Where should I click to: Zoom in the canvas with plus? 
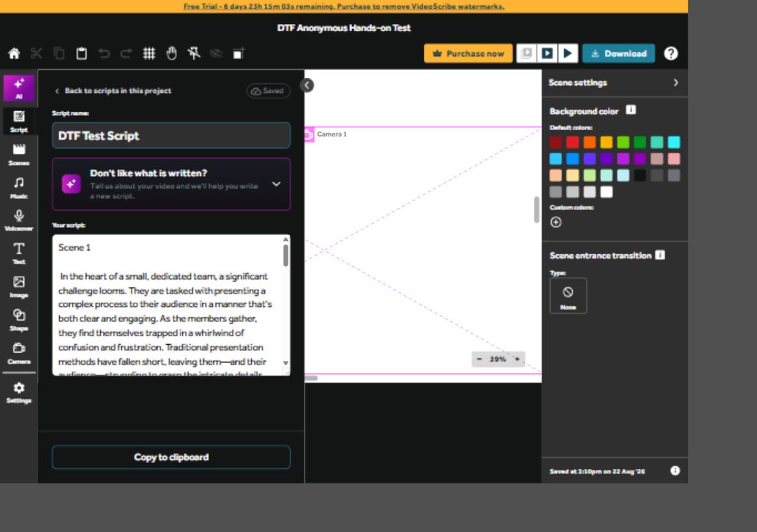[517, 359]
